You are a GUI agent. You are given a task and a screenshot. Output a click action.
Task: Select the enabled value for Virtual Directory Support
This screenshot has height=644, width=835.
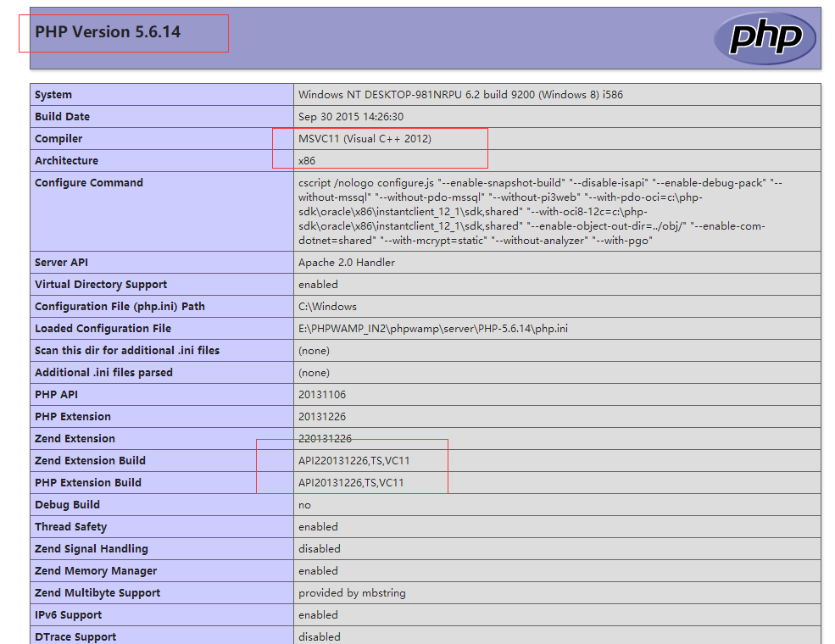point(318,285)
